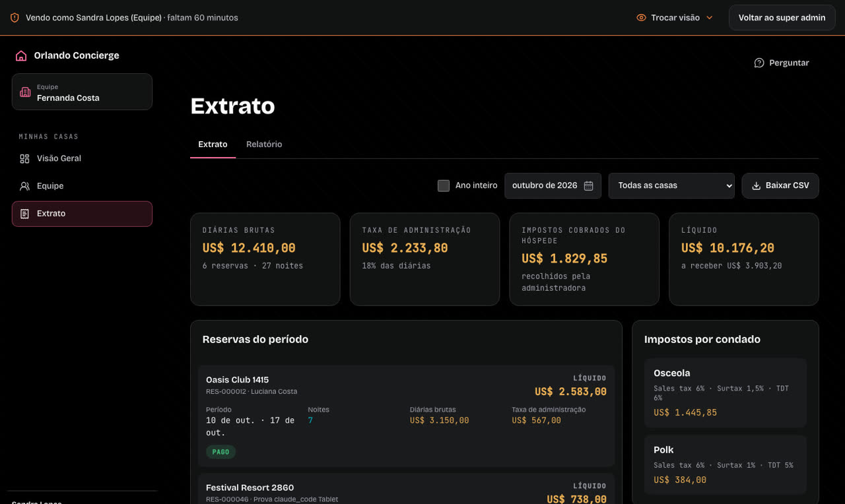Click the Polk county name

pyautogui.click(x=663, y=450)
